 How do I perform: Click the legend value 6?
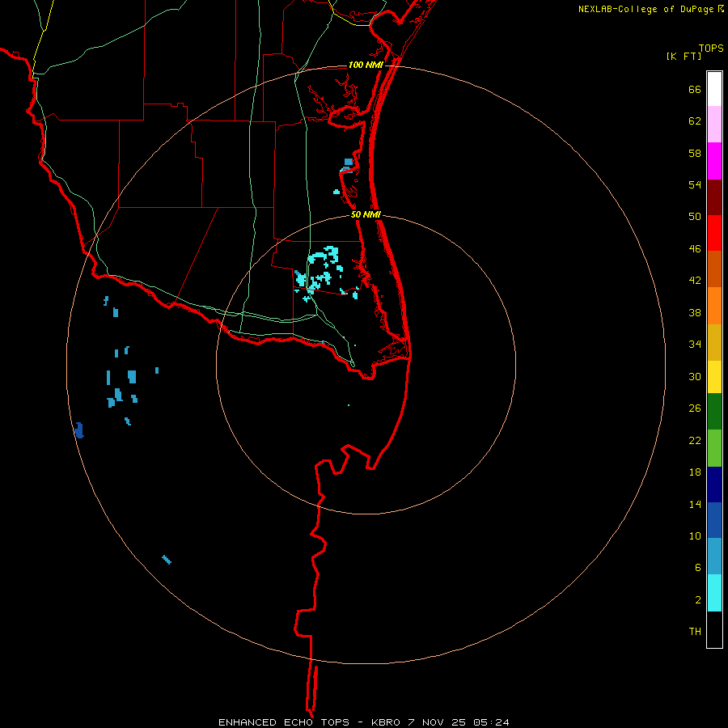(698, 567)
